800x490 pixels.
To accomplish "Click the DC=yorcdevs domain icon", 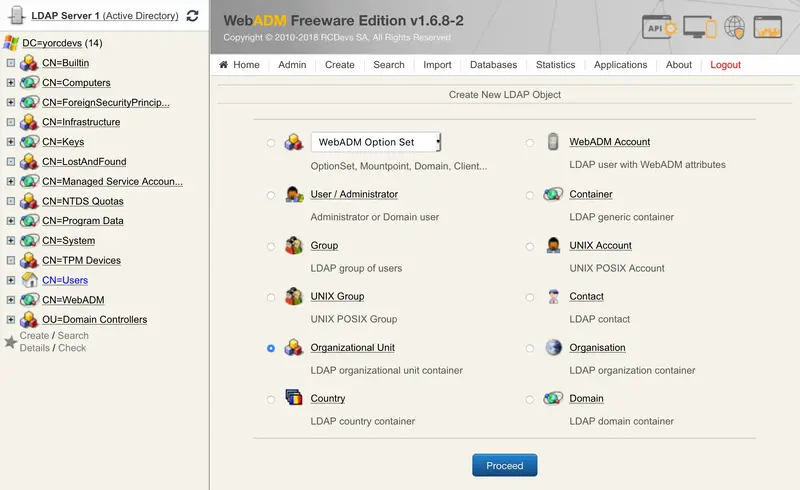I will [x=11, y=43].
